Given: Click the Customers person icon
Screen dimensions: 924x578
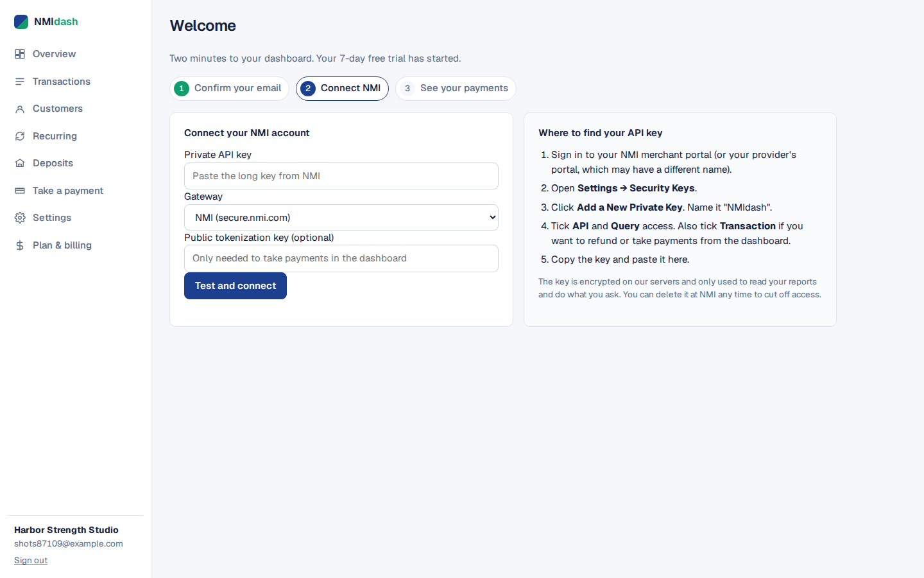Looking at the screenshot, I should click(x=20, y=109).
